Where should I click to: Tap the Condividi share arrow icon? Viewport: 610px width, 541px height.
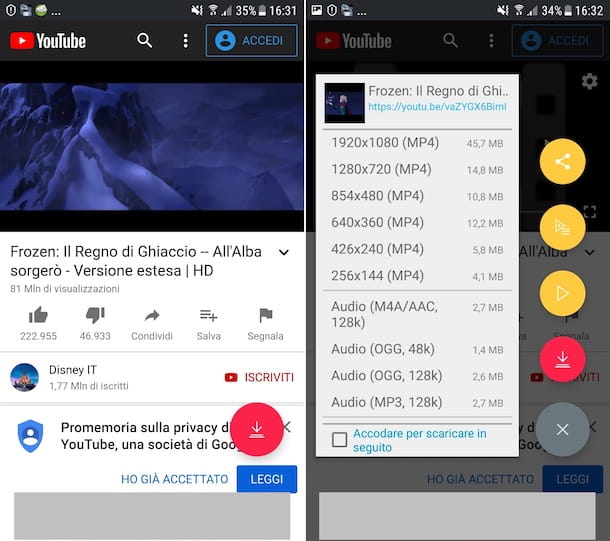(152, 316)
